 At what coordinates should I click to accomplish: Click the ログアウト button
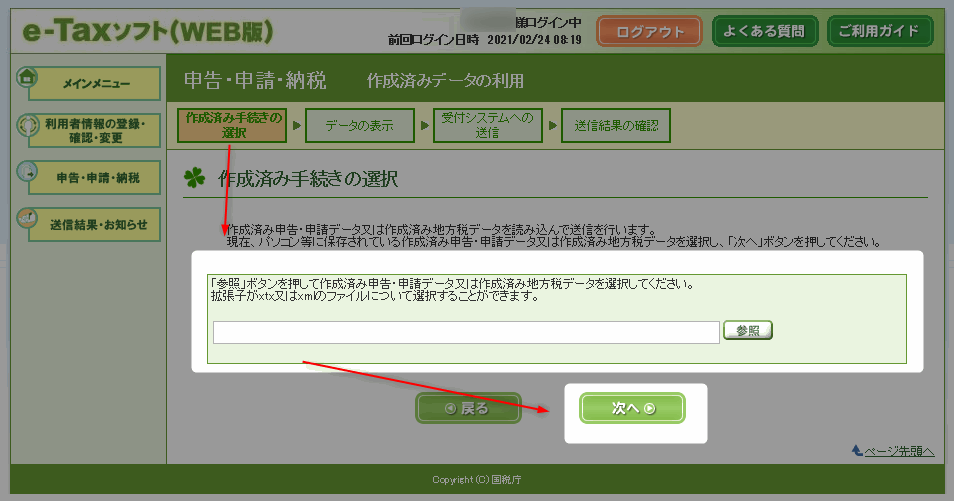tap(650, 32)
